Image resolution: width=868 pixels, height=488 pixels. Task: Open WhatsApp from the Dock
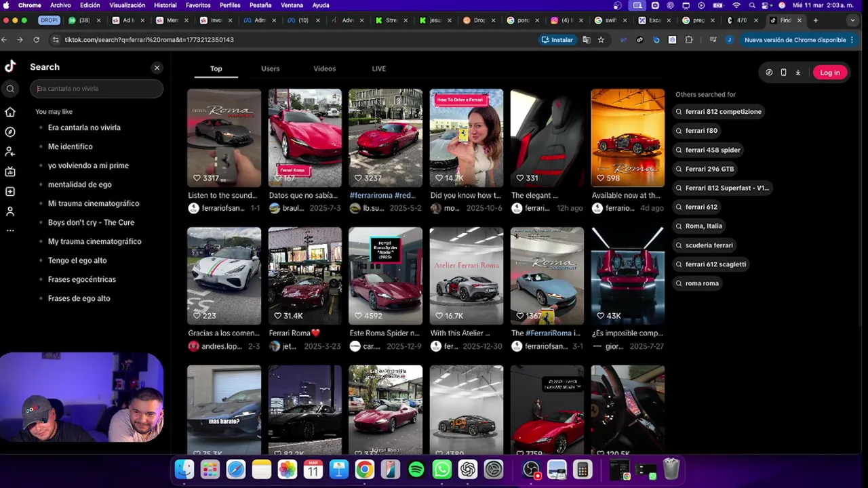tap(441, 469)
